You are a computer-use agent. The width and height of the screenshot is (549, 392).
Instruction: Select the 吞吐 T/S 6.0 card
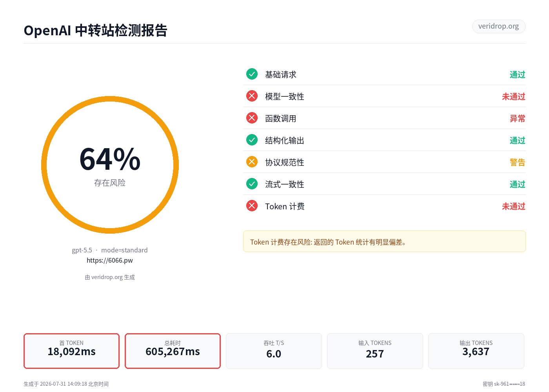pos(274,351)
